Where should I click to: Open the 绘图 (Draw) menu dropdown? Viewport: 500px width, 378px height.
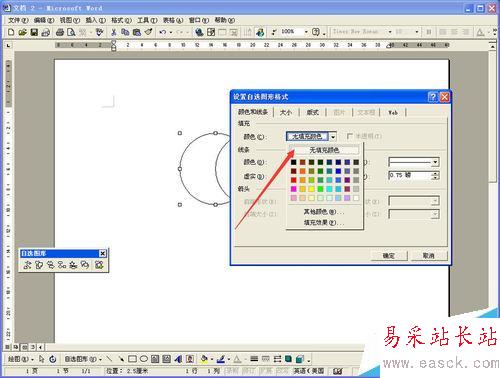pyautogui.click(x=21, y=359)
